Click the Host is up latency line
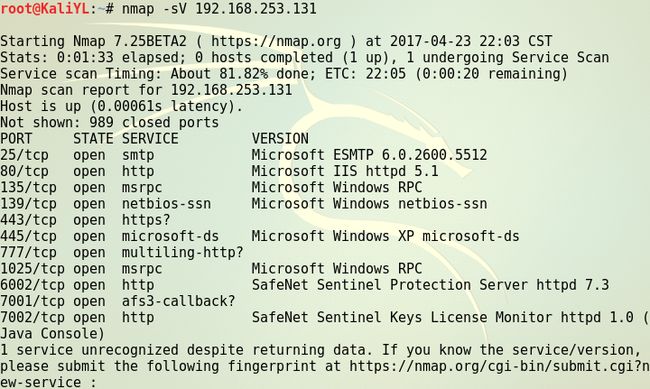The image size is (650, 389). tap(121, 107)
